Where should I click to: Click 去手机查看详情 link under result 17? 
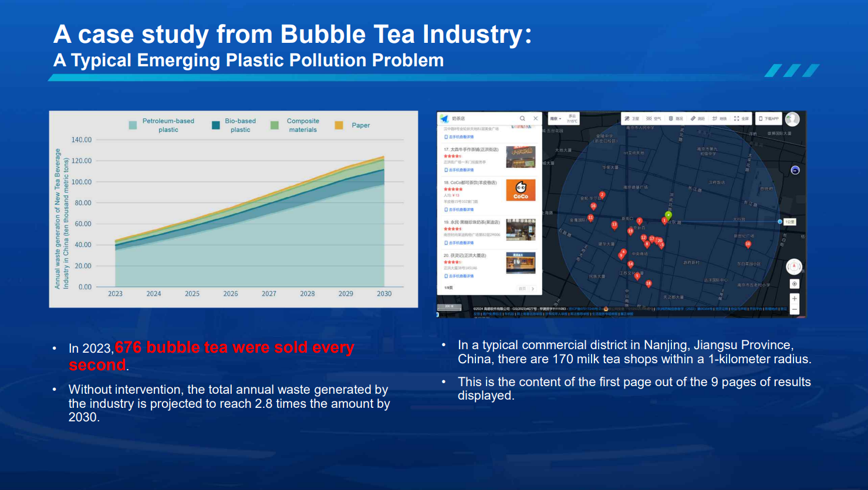click(459, 170)
